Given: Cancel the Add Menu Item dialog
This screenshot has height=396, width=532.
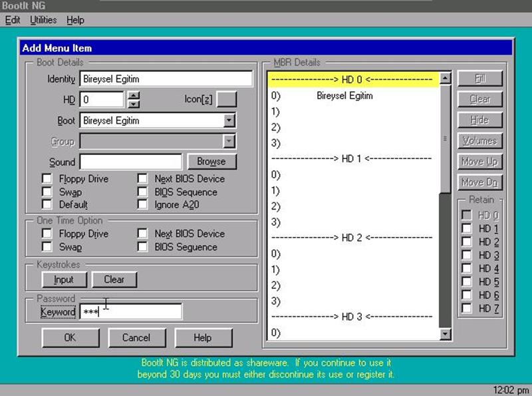Looking at the screenshot, I should coord(136,338).
